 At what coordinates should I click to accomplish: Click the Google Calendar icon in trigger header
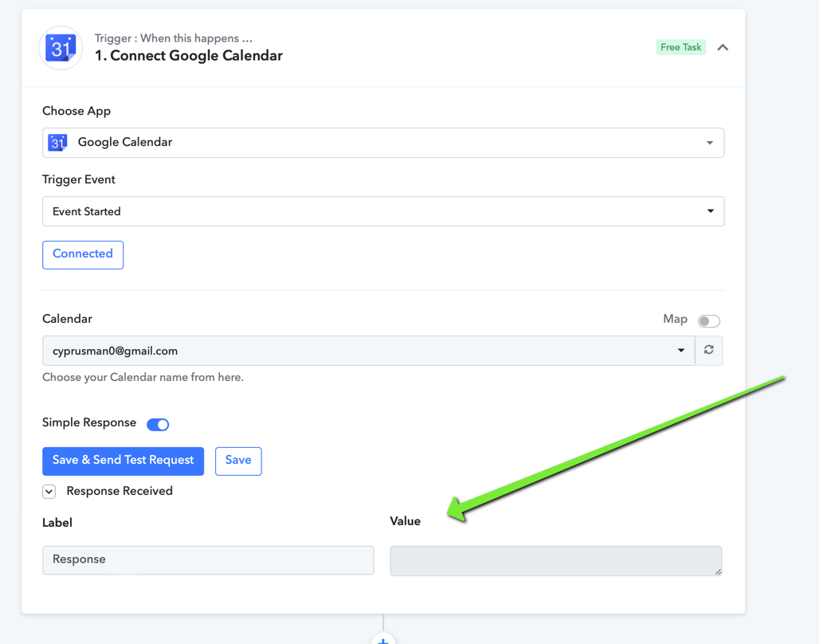tap(61, 48)
